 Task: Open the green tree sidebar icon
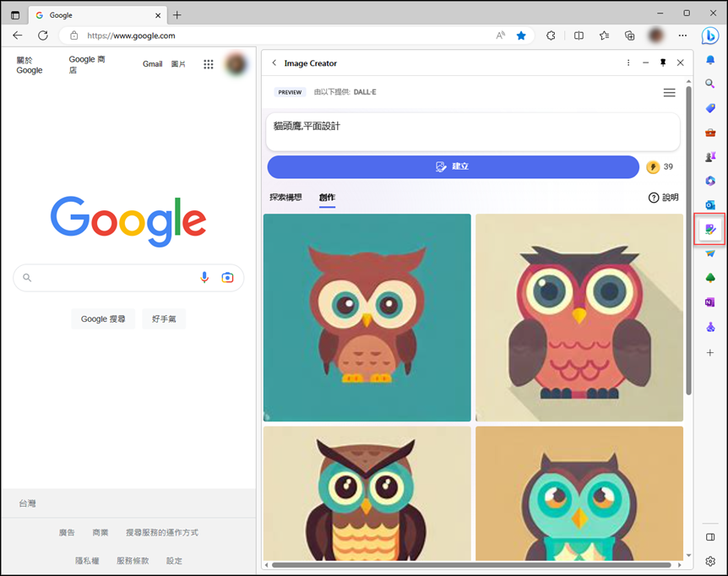[x=710, y=278]
